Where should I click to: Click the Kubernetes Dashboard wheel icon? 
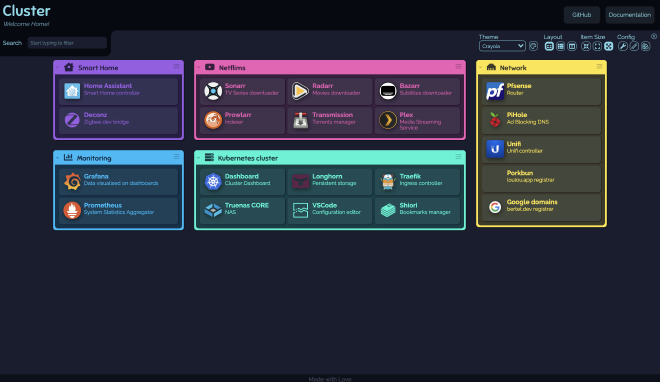point(213,181)
